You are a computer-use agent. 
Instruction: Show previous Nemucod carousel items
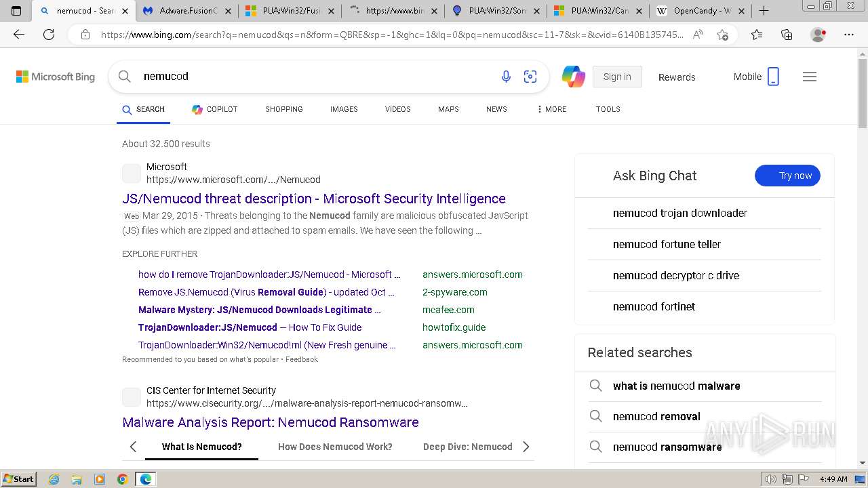pyautogui.click(x=133, y=447)
